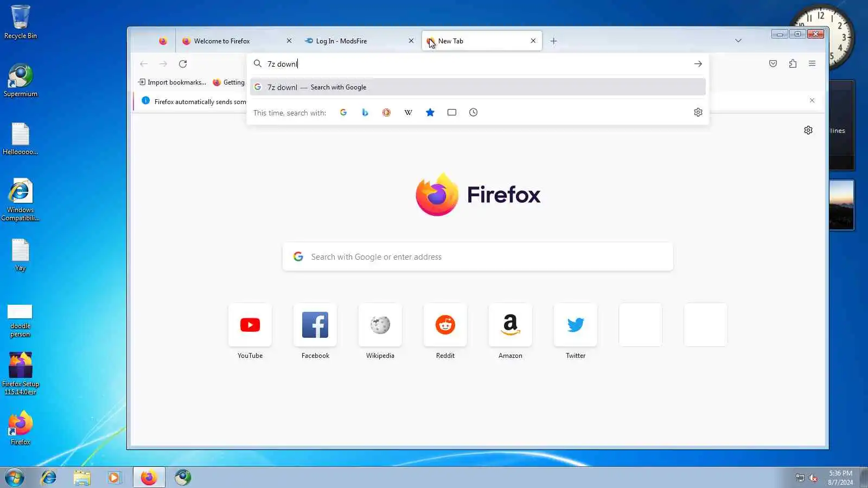The width and height of the screenshot is (868, 488).
Task: Open Supermium from taskbar
Action: (183, 478)
